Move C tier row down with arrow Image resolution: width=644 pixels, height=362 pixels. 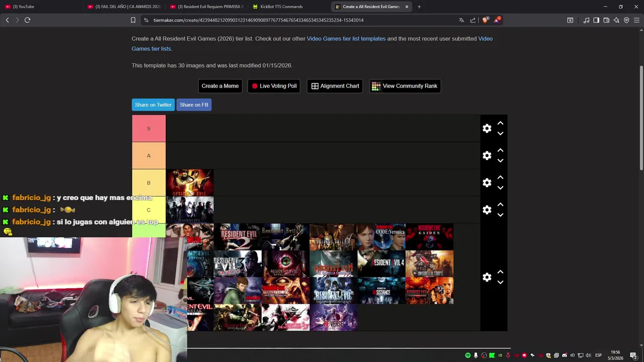coord(500,215)
